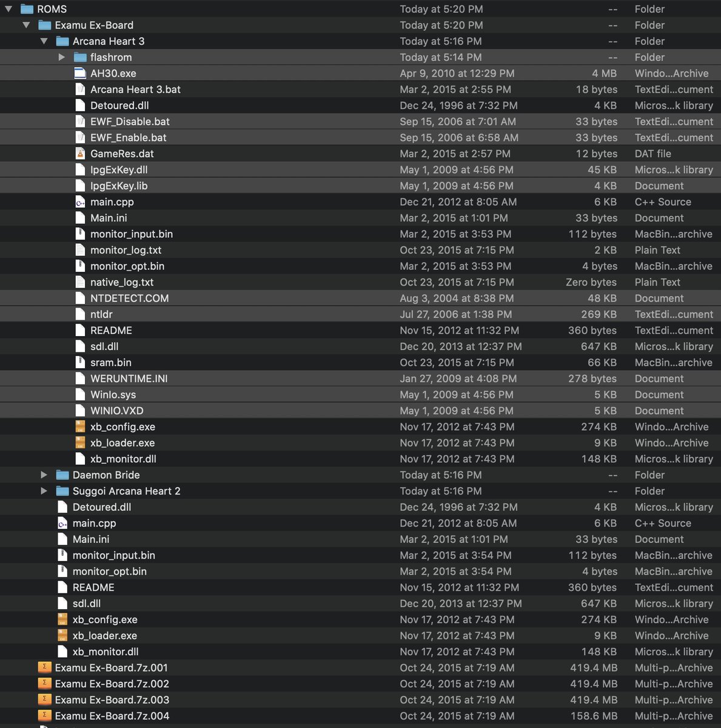Select xb_monitor.dll listed above Daemon Bride
Viewport: 721px width, 728px height.
[x=123, y=459]
